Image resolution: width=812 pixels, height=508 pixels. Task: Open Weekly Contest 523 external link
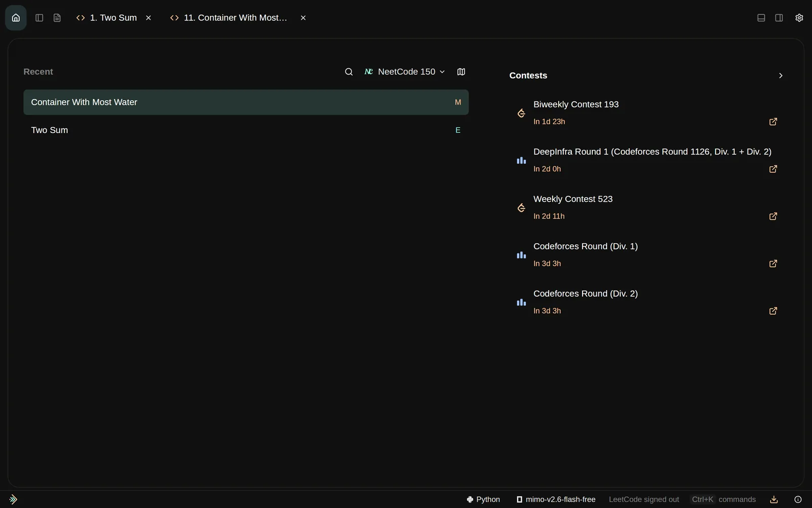[x=773, y=216]
